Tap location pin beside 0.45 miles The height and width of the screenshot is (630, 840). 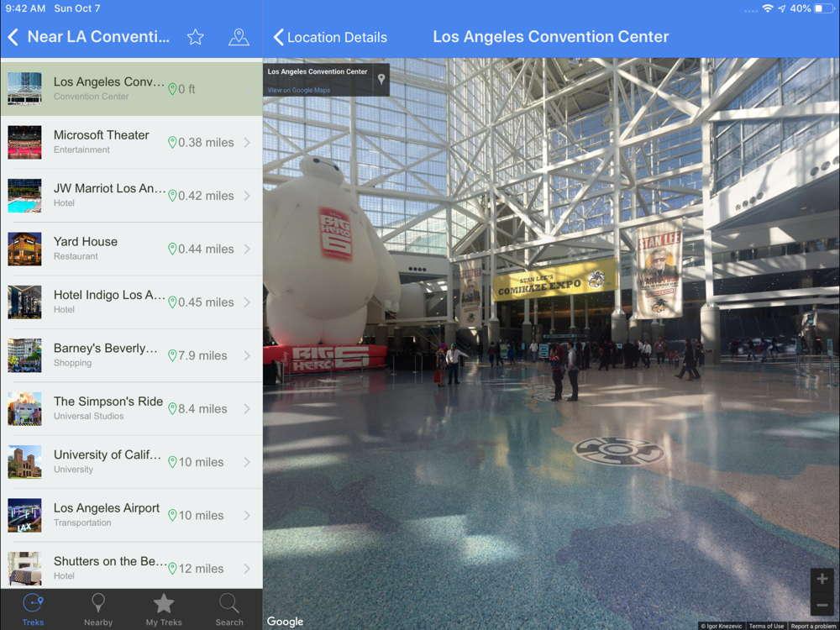coord(172,302)
